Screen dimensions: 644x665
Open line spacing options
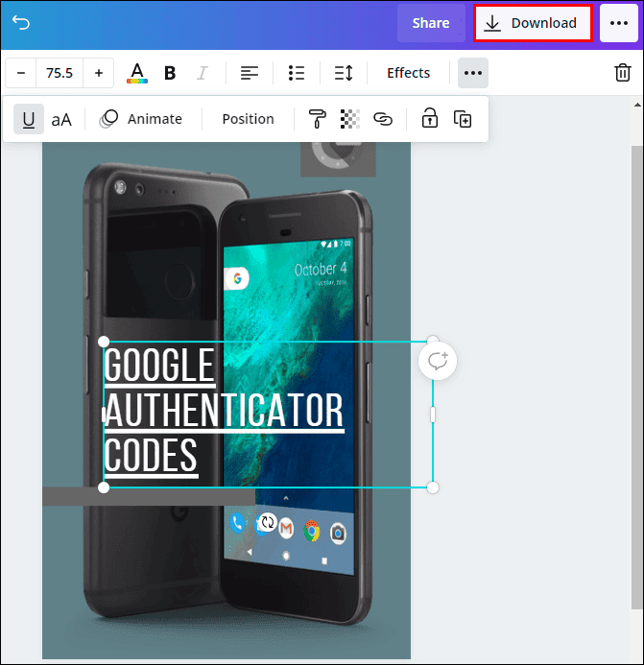coord(344,73)
